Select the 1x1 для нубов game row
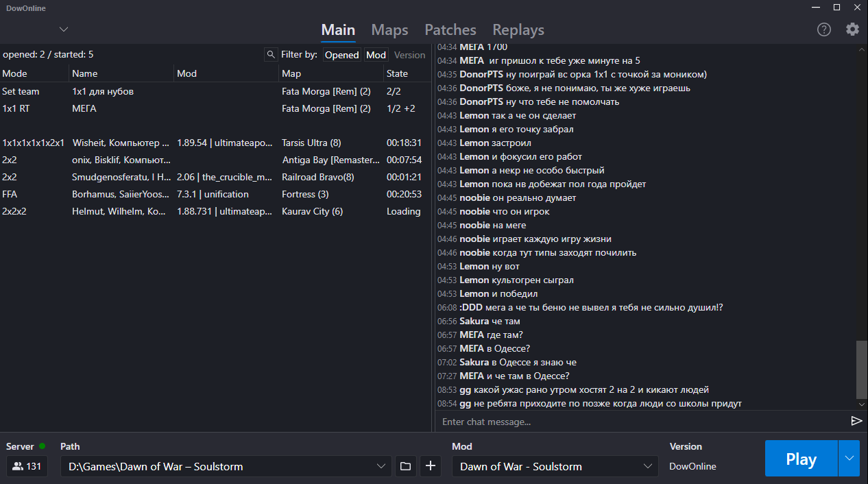Viewport: 868px width, 484px height. [103, 91]
